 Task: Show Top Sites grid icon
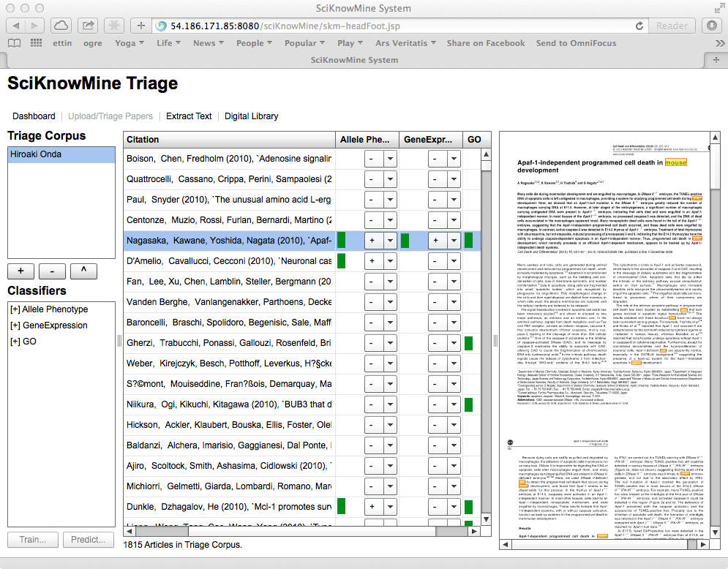(36, 43)
